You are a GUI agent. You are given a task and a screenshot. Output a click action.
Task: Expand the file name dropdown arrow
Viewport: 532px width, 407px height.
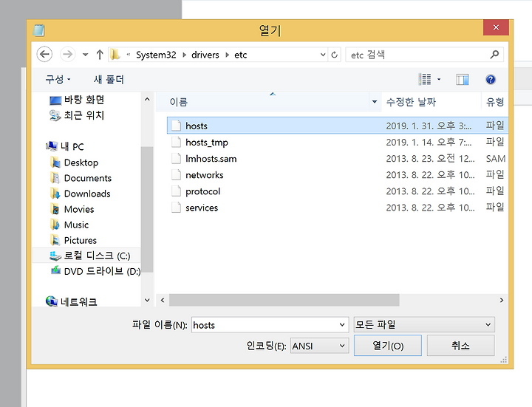coord(342,325)
